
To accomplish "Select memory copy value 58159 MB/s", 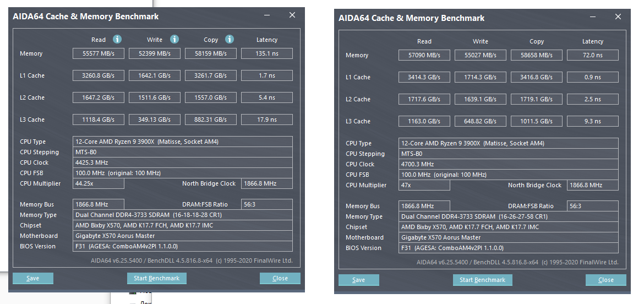I will pyautogui.click(x=211, y=53).
